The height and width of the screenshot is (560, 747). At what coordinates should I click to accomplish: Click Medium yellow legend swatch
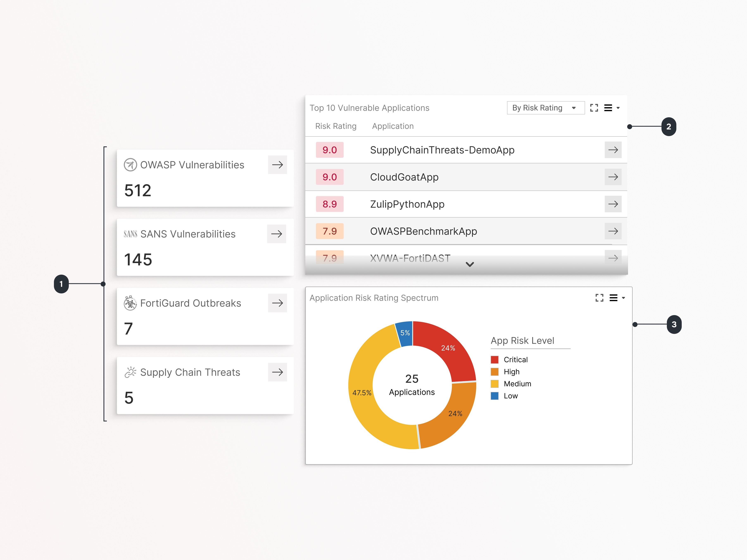(494, 384)
